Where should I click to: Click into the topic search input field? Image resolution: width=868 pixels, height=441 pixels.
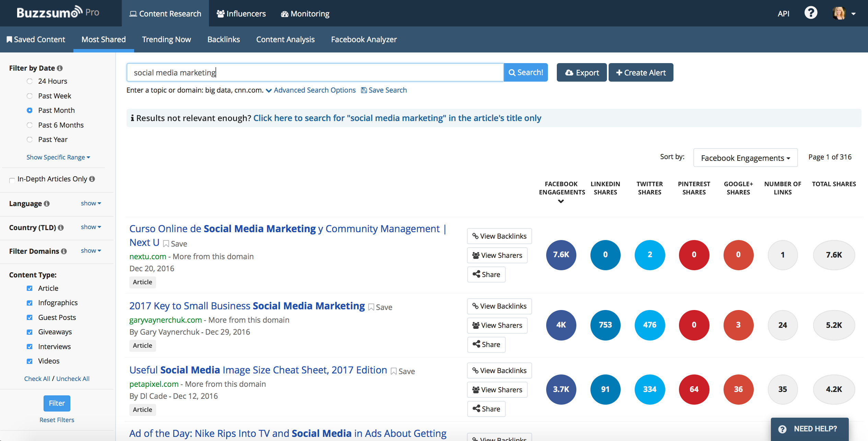[315, 72]
